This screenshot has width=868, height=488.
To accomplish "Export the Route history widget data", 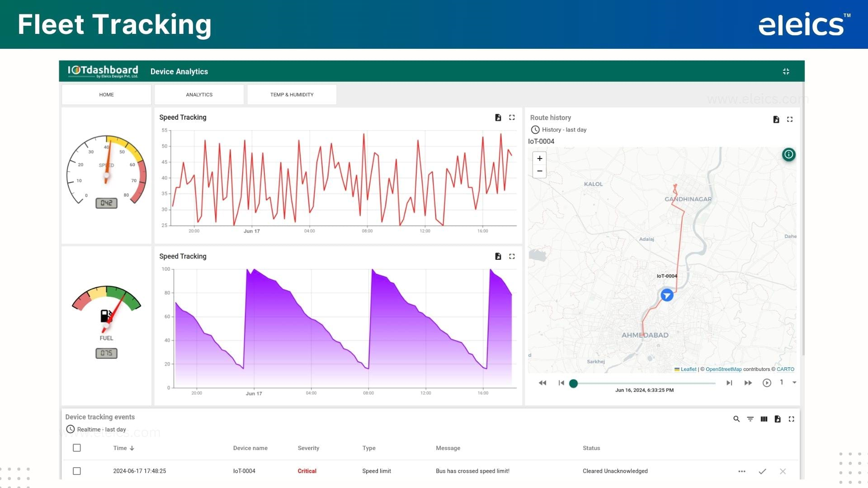I will pos(776,119).
